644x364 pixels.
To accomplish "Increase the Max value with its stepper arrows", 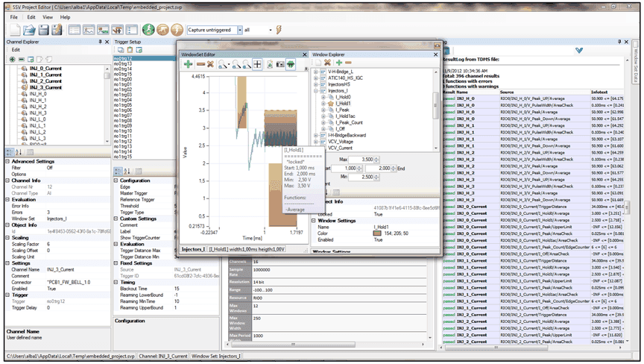I will click(376, 158).
